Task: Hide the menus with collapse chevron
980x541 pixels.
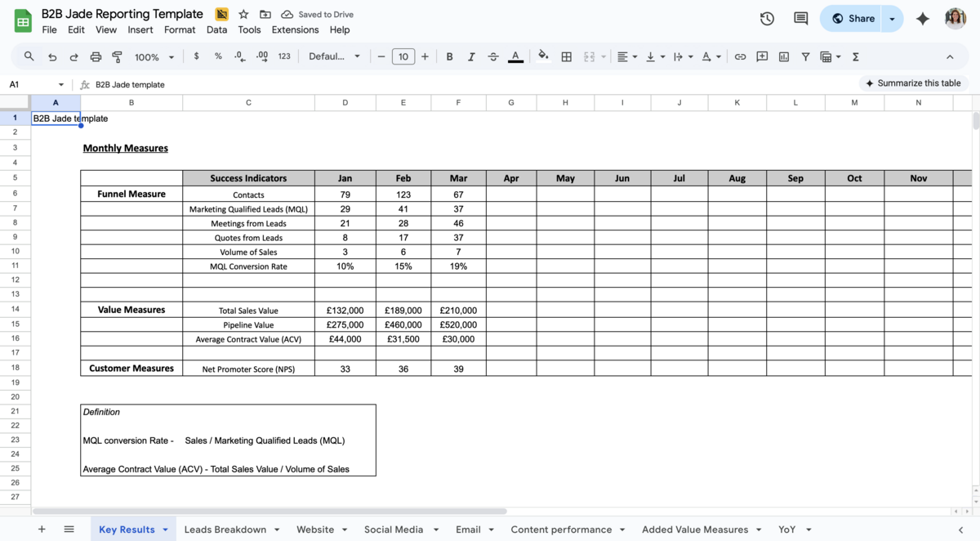Action: pyautogui.click(x=950, y=56)
